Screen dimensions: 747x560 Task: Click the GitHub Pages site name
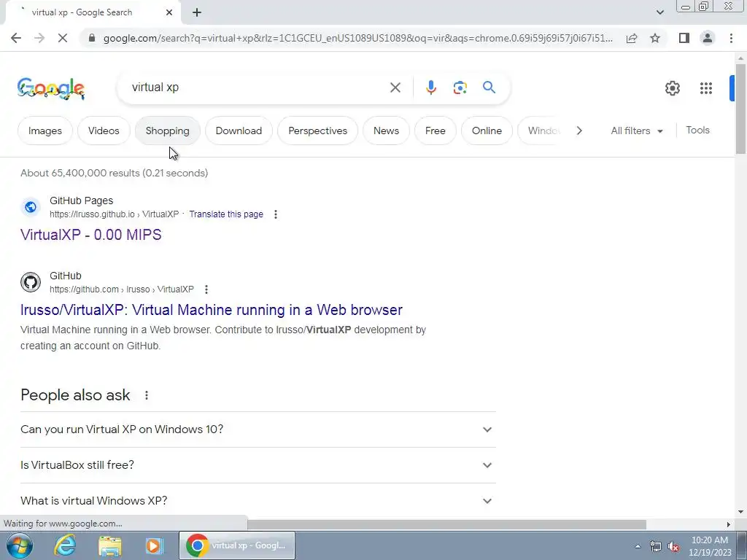[x=82, y=201]
